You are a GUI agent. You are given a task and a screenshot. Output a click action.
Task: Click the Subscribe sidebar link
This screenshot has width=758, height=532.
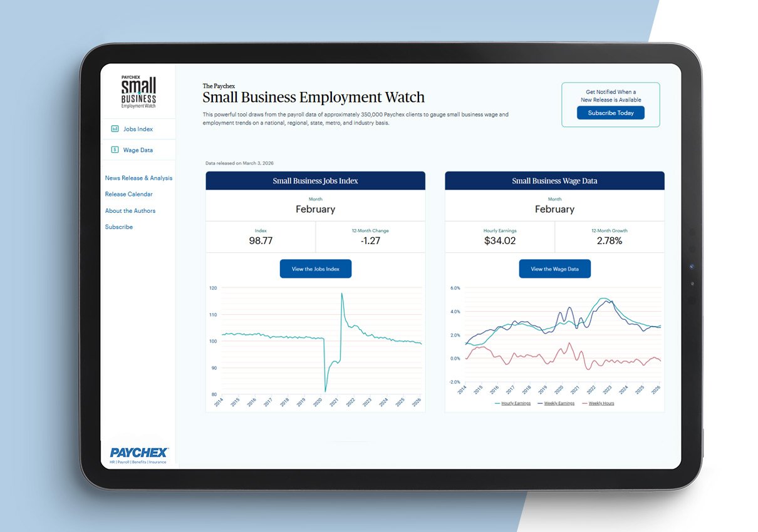tap(119, 227)
